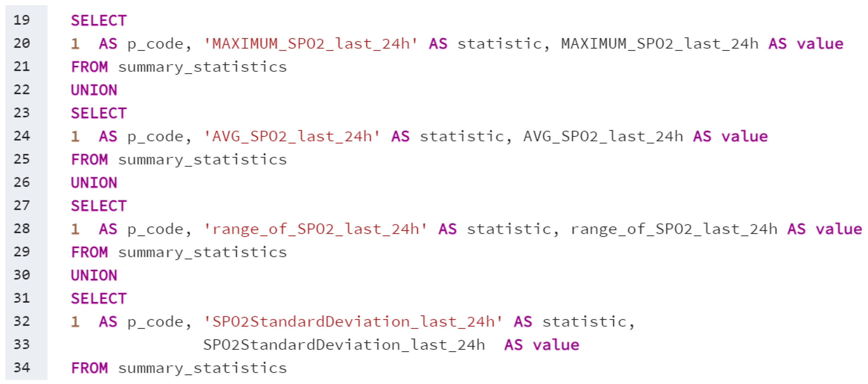
Task: Click the 'range_of_SPO2_last_24h' string literal
Action: click(x=315, y=229)
